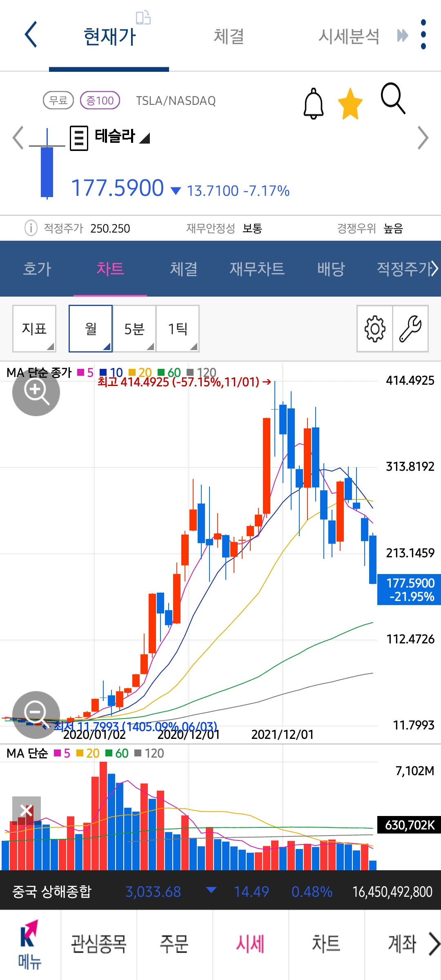Go to the previous stock arrow
Image resolution: width=441 pixels, height=980 pixels.
(x=18, y=138)
